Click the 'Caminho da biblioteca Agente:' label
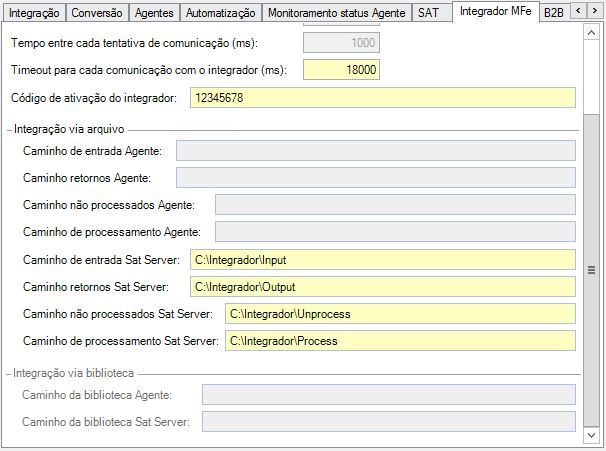Screen dimensions: 606x451 [97, 395]
